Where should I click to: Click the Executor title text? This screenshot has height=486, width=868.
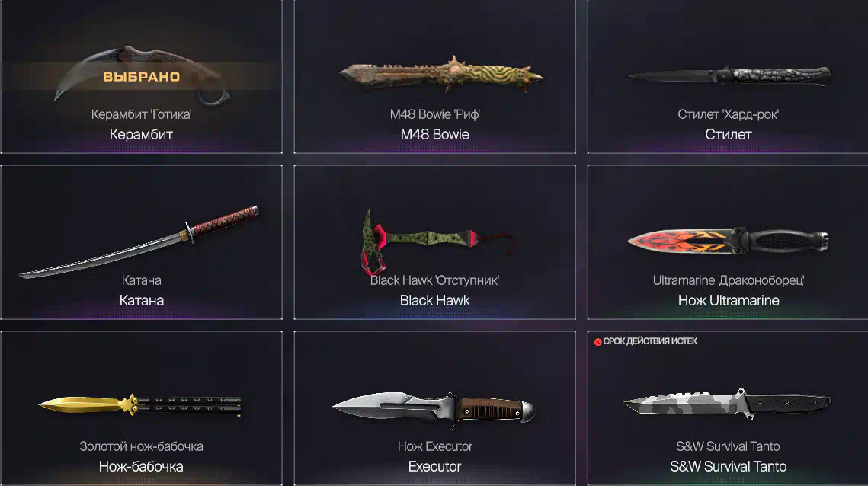434,467
